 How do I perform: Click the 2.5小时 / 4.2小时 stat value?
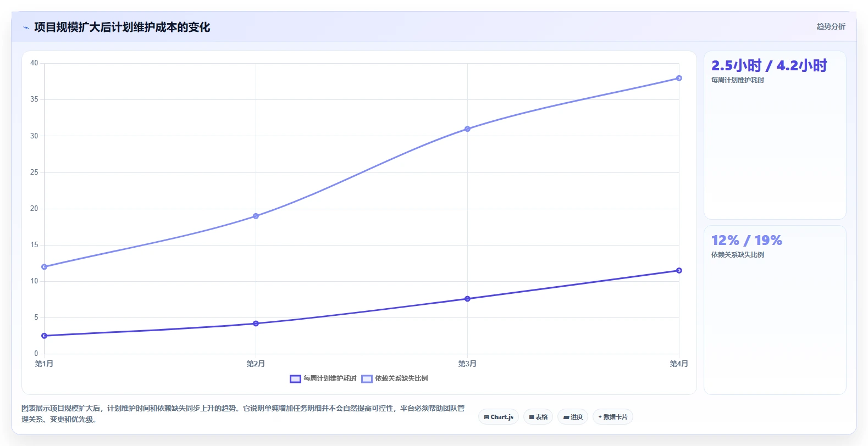pos(769,66)
